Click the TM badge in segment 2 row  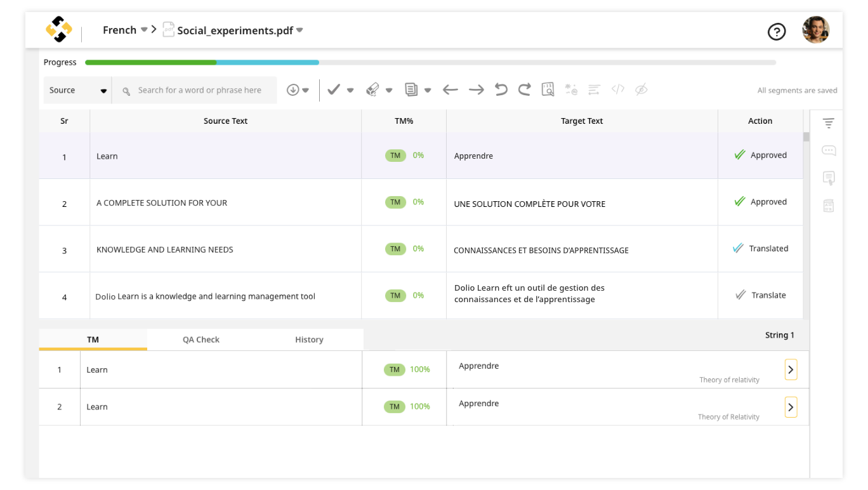click(395, 202)
